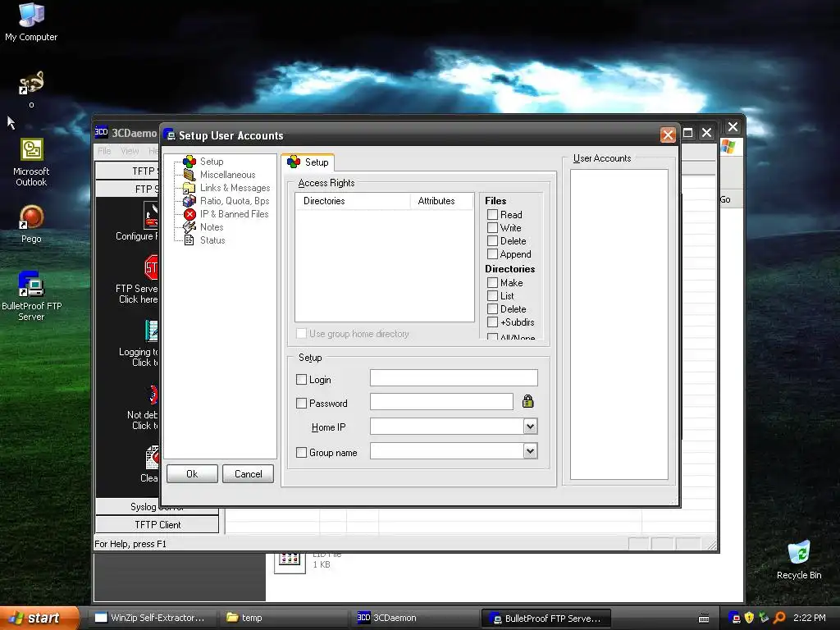The image size is (840, 630).
Task: Open the Windows start menu
Action: click(39, 618)
